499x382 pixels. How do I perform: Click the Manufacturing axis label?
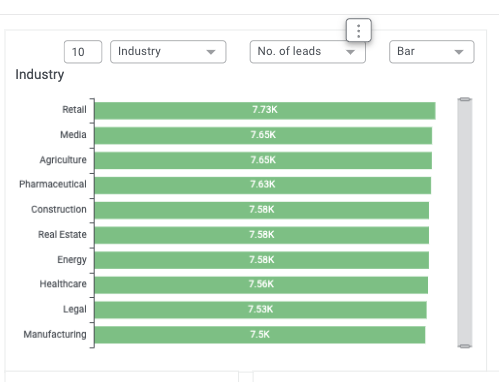pos(55,334)
